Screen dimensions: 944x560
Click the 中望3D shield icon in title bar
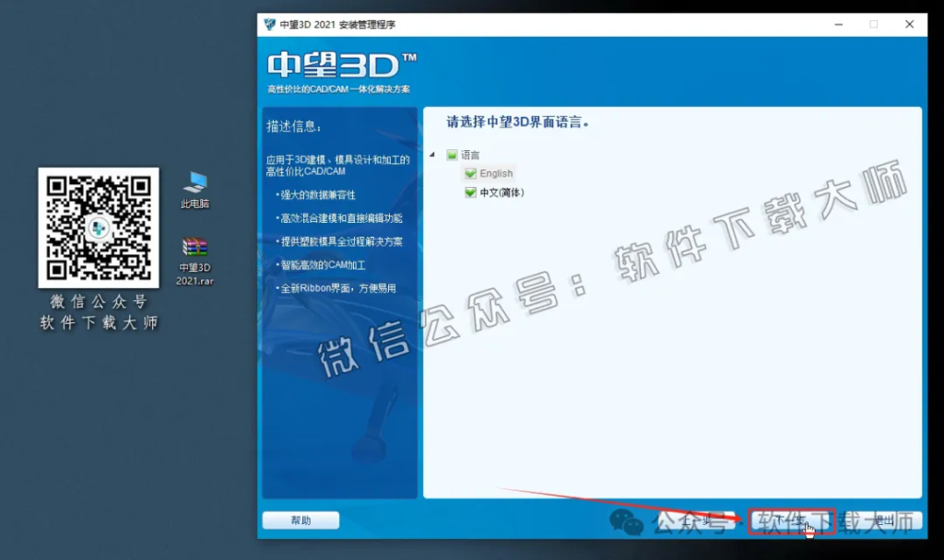pyautogui.click(x=267, y=24)
